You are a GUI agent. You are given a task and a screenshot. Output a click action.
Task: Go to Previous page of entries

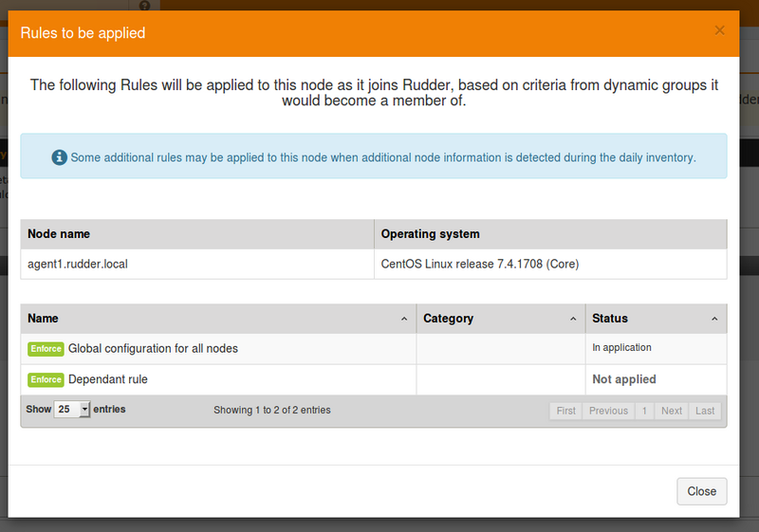[x=608, y=412]
